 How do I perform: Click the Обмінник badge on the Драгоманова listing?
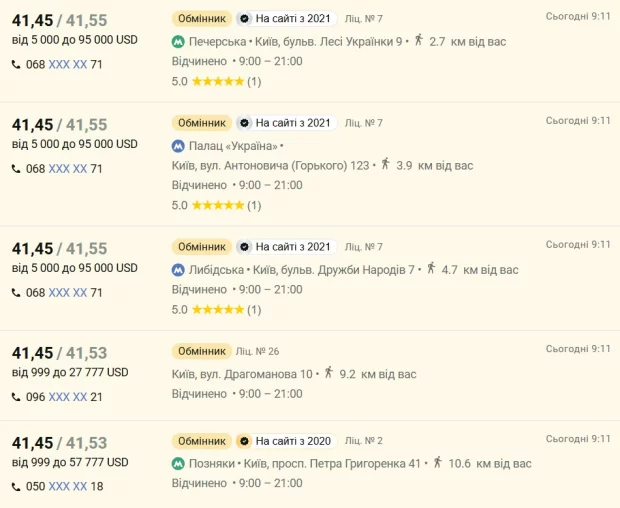[x=201, y=351]
